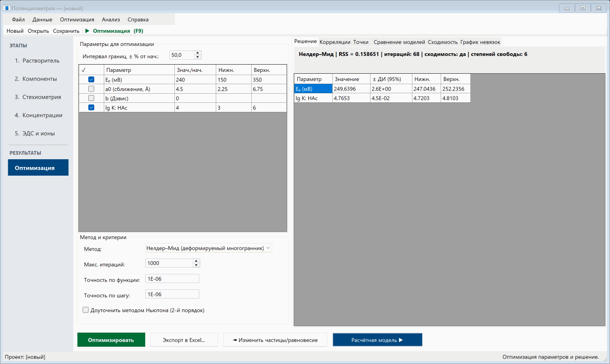Go to step 5. ЭДС и ионы
This screenshot has height=364, width=610.
tap(38, 133)
